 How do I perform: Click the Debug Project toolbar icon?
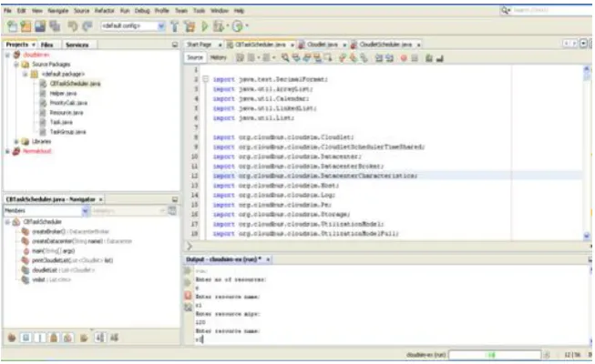tap(219, 26)
